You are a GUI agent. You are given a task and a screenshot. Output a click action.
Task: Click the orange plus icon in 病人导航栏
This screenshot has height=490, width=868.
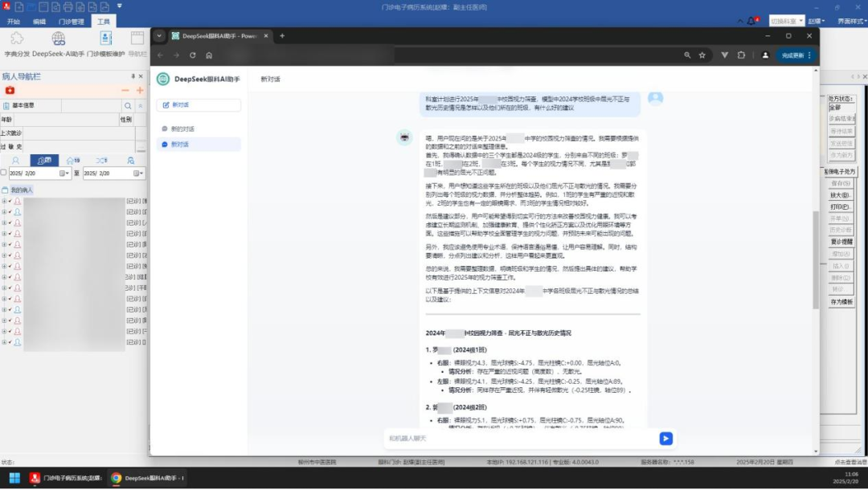[x=140, y=90]
